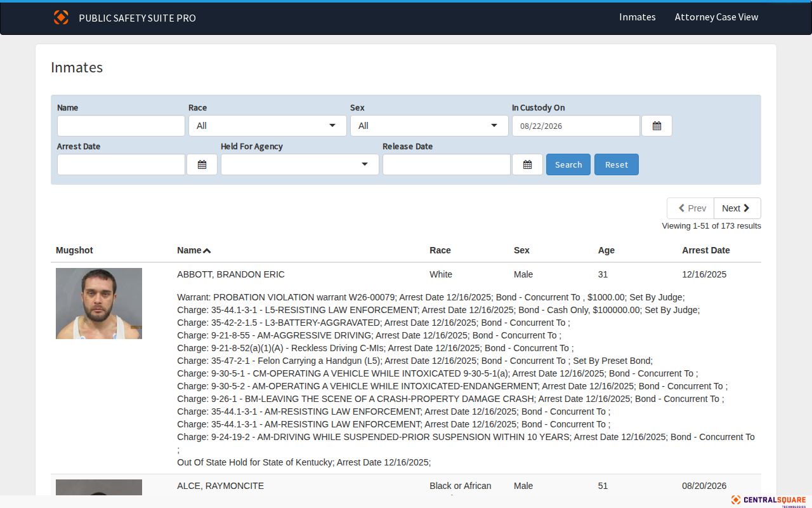Open the Arrest Date calendar picker
The image size is (812, 508).
pyautogui.click(x=202, y=164)
